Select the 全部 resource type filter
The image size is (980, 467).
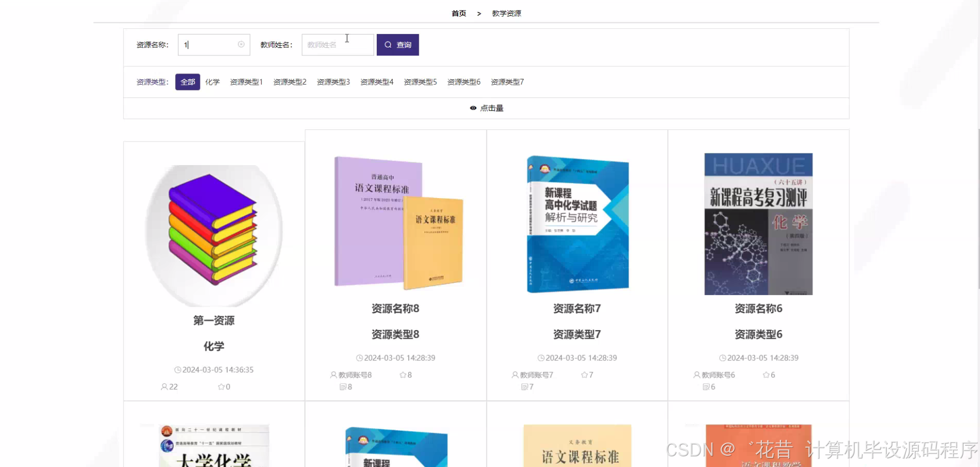click(x=188, y=82)
